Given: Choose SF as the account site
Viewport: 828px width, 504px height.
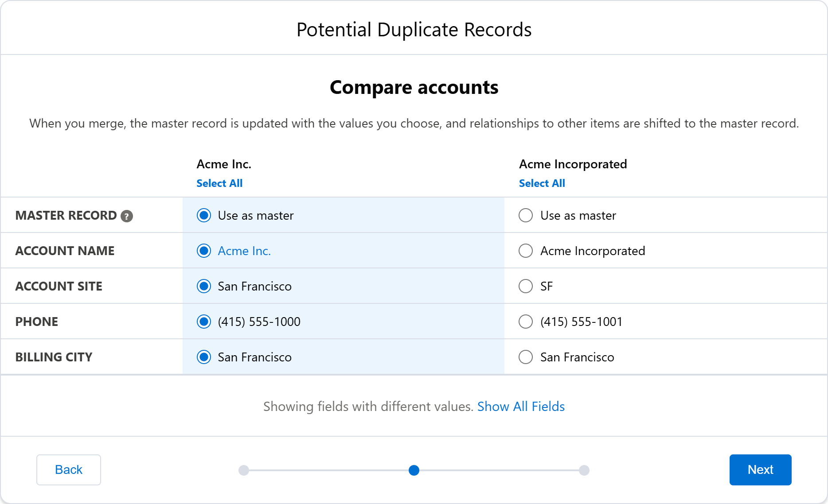Looking at the screenshot, I should 525,286.
